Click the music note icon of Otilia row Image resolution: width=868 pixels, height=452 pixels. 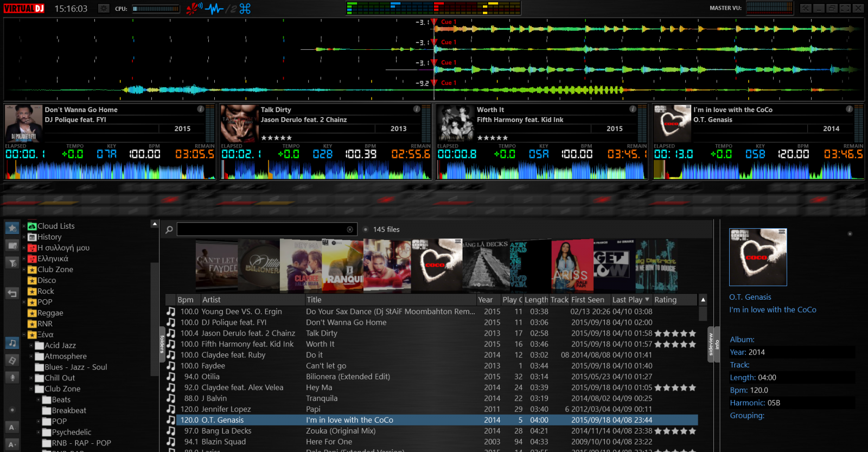point(171,377)
